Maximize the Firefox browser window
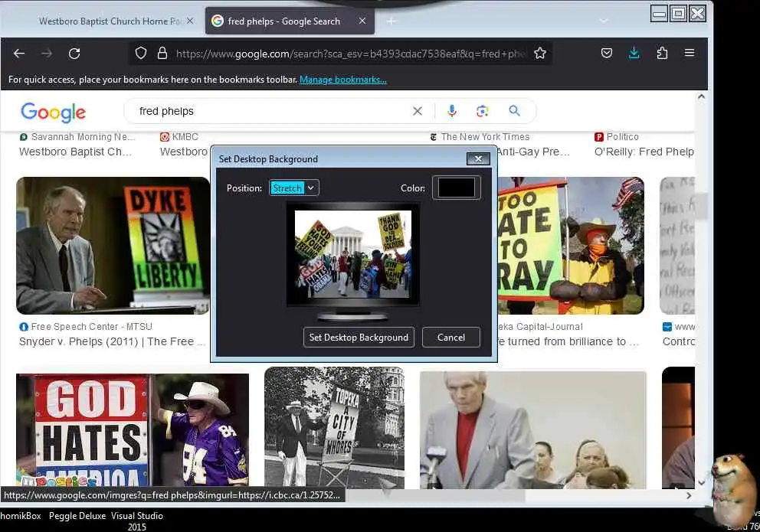The height and width of the screenshot is (532, 760). (x=678, y=14)
